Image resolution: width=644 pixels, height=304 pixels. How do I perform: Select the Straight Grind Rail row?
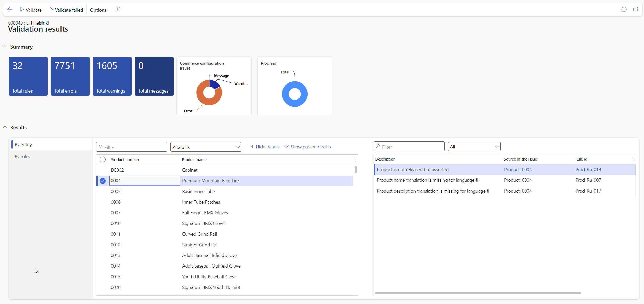point(225,245)
